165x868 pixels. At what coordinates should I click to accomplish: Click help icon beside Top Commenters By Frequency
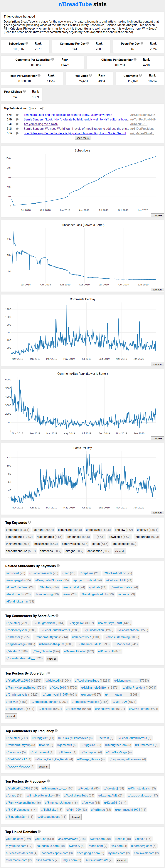click(x=56, y=731)
